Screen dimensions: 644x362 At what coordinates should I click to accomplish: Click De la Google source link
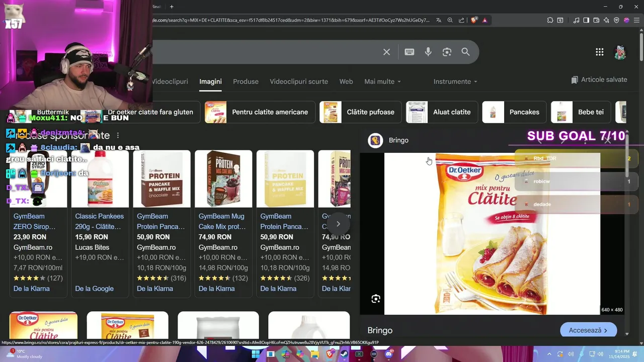click(94, 289)
